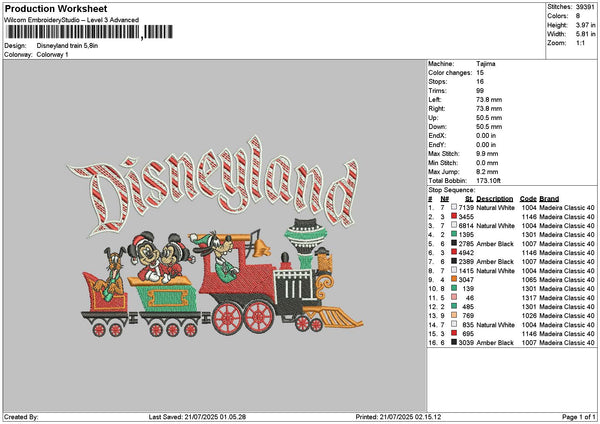The height and width of the screenshot is (424, 600).
Task: Click the black swatch for stop 5 (2785 stitches)
Action: (x=454, y=243)
